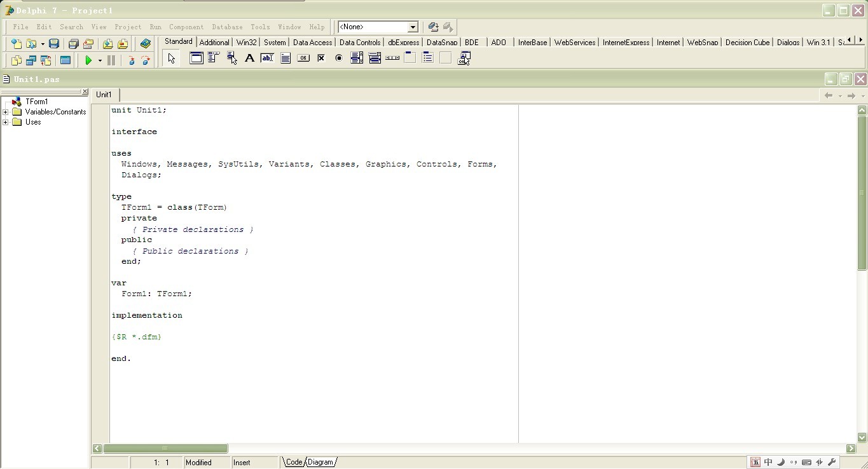The width and height of the screenshot is (868, 469).
Task: Select the Memo component icon
Action: [x=286, y=58]
